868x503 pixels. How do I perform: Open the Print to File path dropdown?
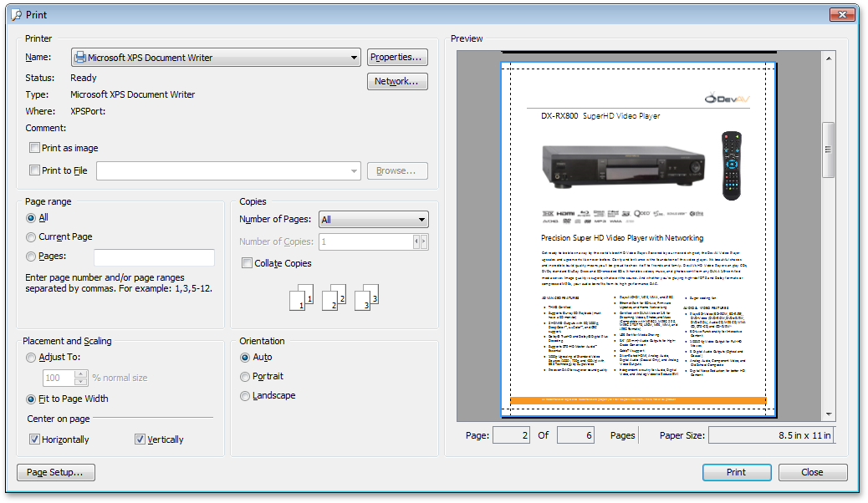[x=355, y=170]
